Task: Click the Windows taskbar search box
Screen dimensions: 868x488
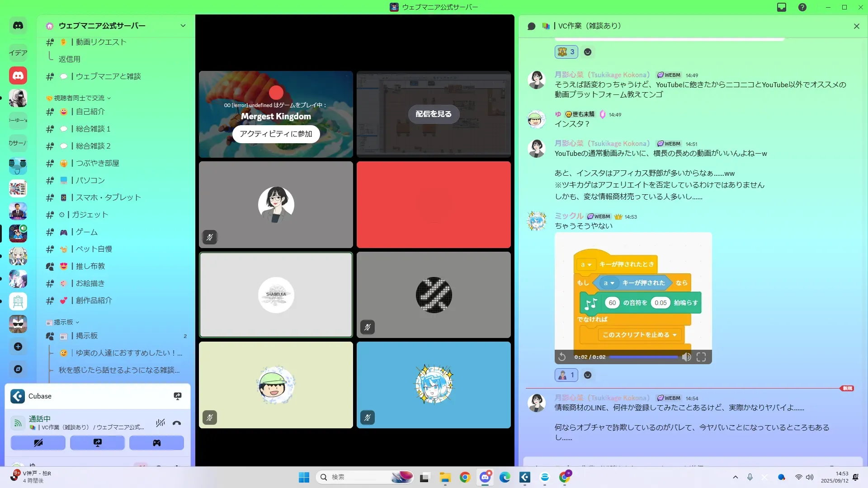Action: coord(357,477)
